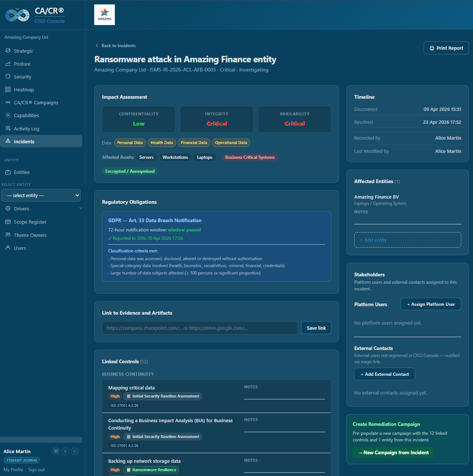The image size is (473, 476).
Task: Open Strategic via its gauge icon
Action: tap(8, 51)
